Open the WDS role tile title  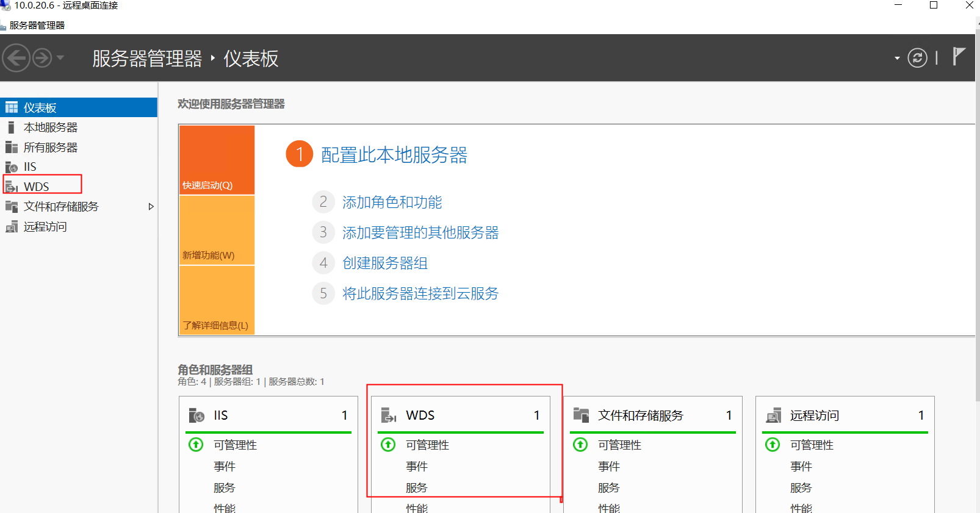tap(420, 415)
